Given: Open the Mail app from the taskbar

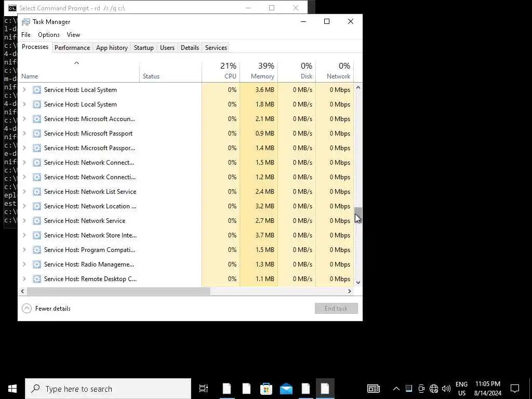Looking at the screenshot, I should pyautogui.click(x=286, y=389).
